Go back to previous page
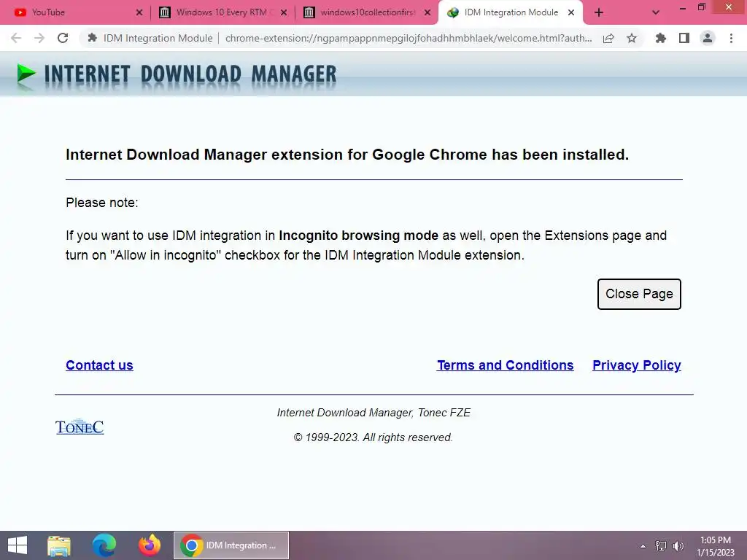This screenshot has height=560, width=747. pyautogui.click(x=16, y=38)
